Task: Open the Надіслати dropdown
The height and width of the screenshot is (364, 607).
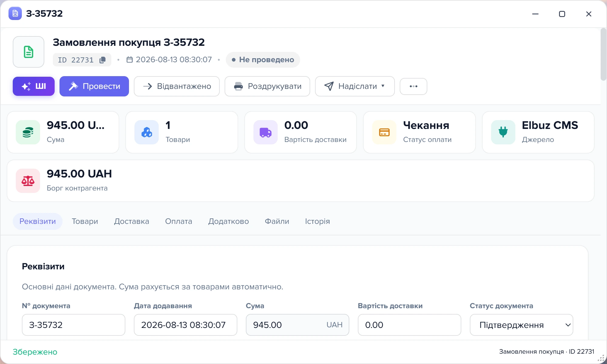Action: [355, 86]
